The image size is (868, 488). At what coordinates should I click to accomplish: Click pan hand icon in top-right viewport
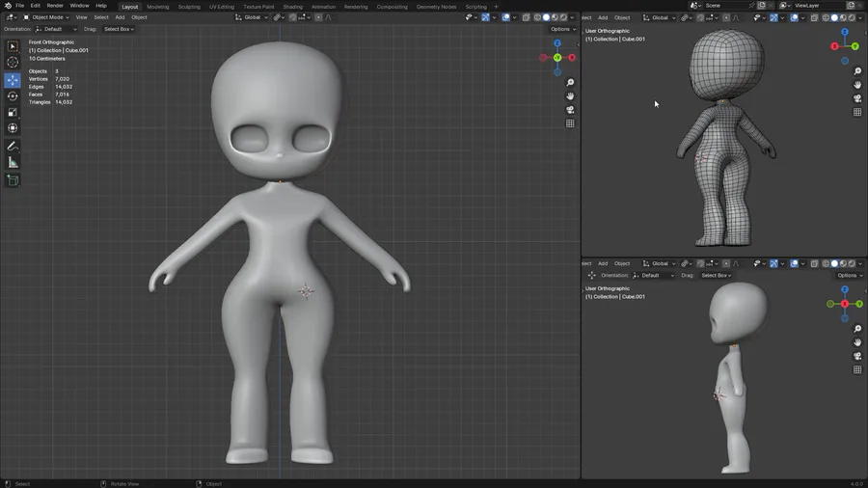tap(857, 85)
